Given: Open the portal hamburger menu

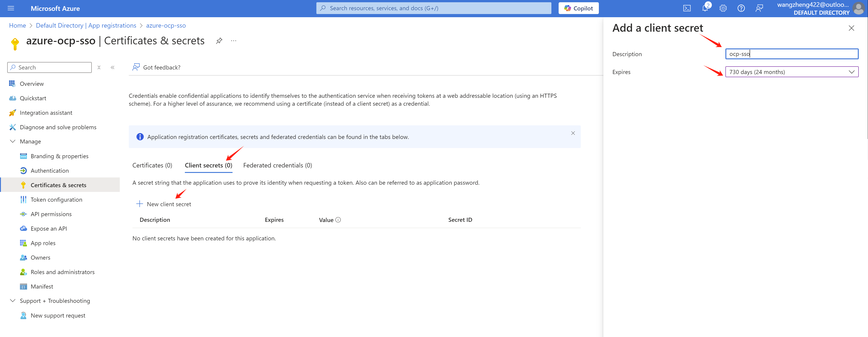Looking at the screenshot, I should coord(11,8).
